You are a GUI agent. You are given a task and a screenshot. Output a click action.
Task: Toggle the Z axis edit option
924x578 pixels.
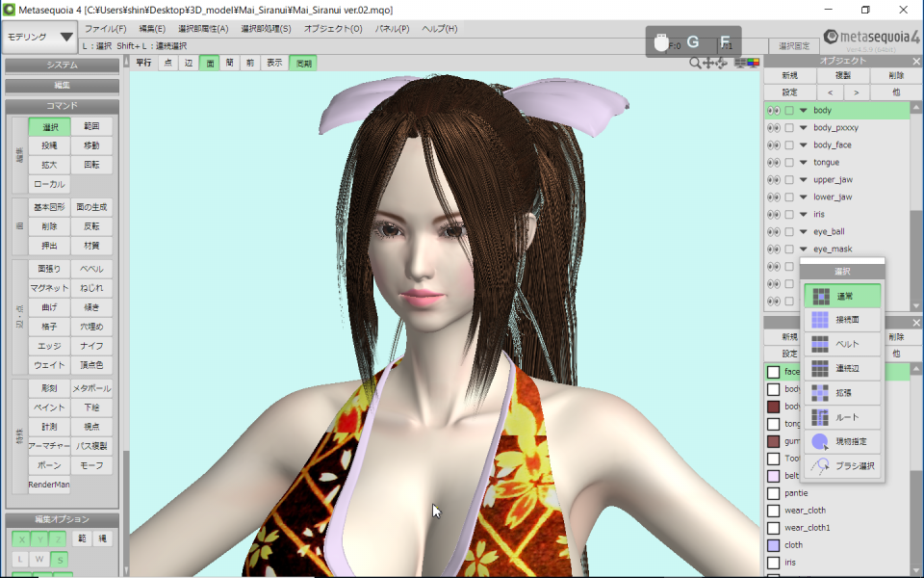tap(59, 539)
